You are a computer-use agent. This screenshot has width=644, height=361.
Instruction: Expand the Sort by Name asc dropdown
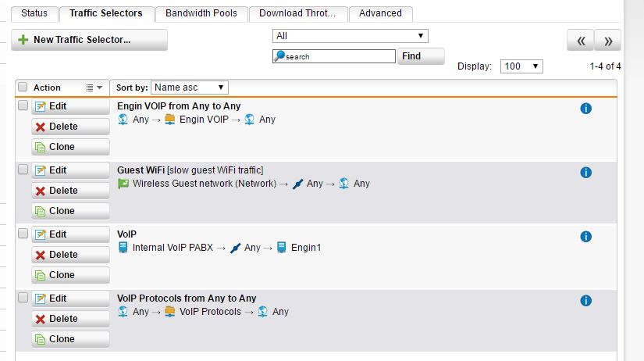[x=190, y=88]
